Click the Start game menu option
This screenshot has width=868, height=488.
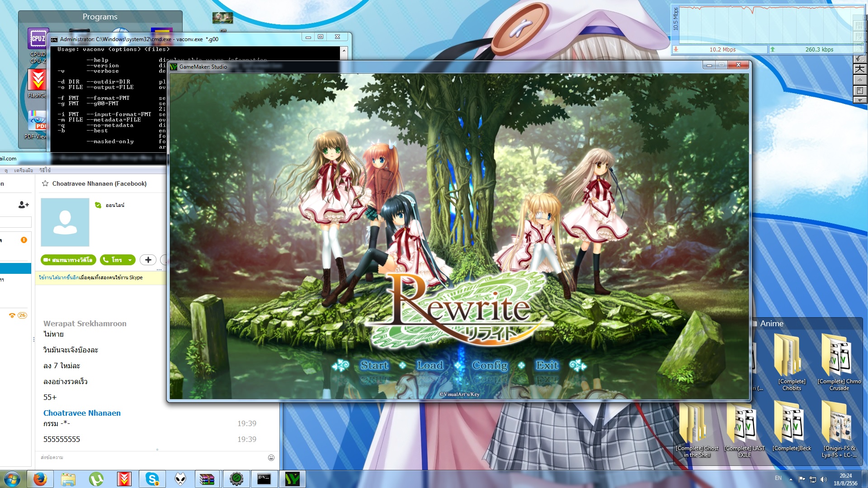click(374, 365)
